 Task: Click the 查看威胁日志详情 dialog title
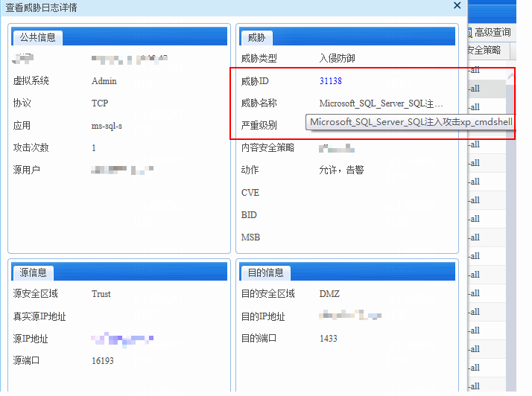pos(41,7)
